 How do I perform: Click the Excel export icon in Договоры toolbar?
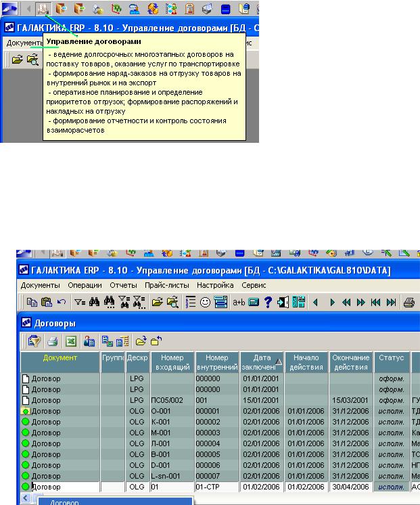pos(71,341)
